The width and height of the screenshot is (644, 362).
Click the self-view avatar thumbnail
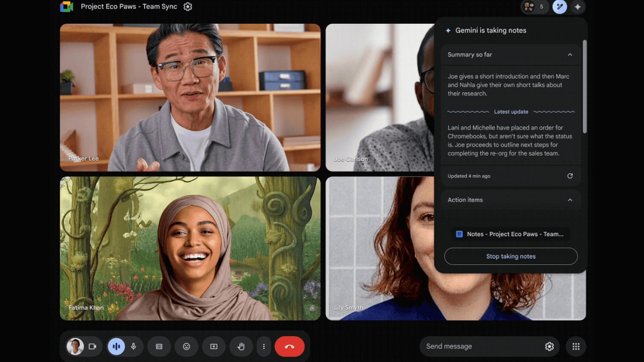coord(75,347)
